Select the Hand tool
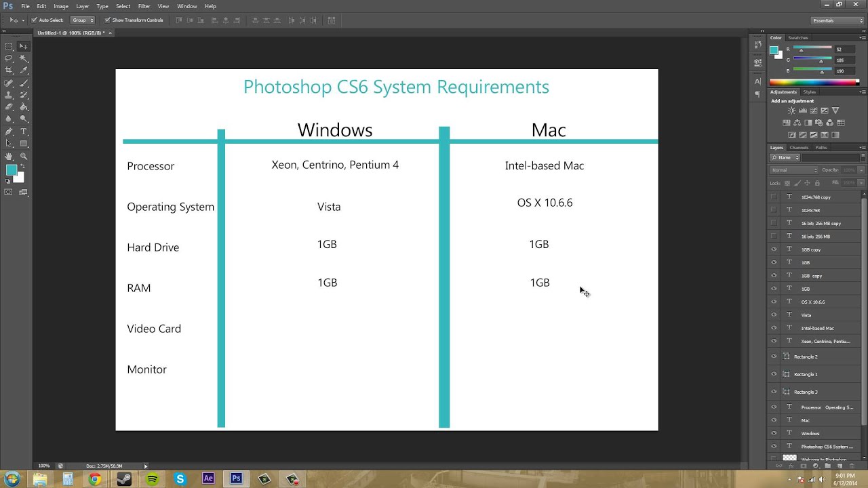 coord(9,156)
